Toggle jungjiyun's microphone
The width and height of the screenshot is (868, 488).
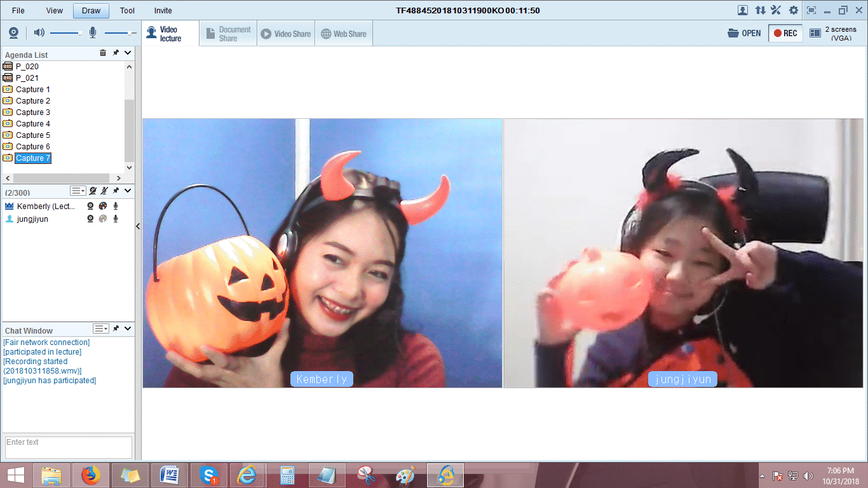(x=116, y=219)
